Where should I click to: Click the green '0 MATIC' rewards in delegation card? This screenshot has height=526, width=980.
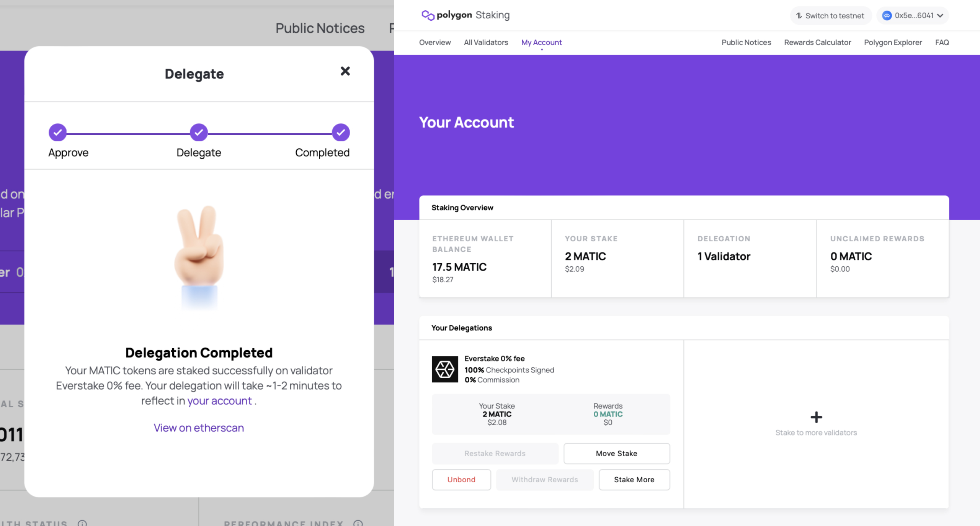(608, 414)
